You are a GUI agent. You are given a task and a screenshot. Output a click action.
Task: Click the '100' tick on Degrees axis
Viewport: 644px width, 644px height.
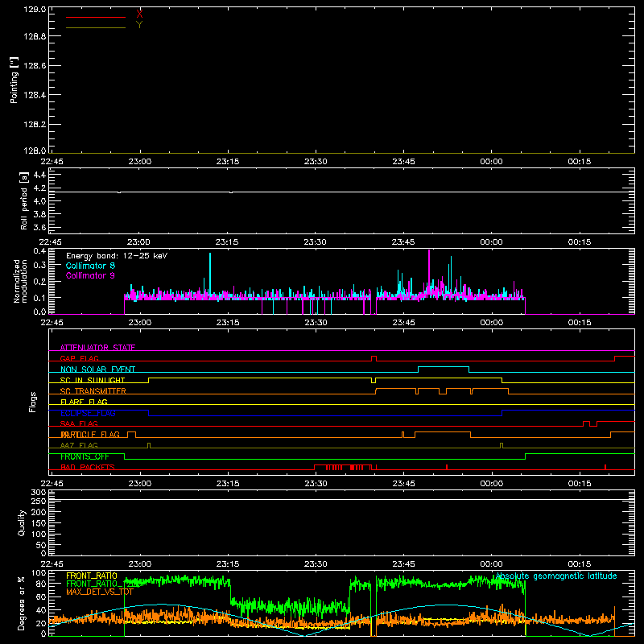tap(39, 572)
